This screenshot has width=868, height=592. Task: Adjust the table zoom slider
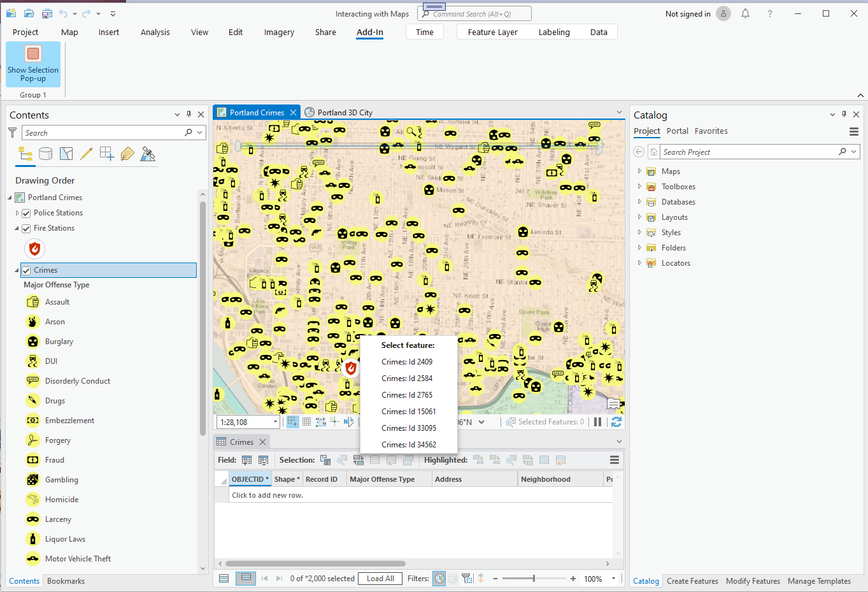[x=534, y=579]
